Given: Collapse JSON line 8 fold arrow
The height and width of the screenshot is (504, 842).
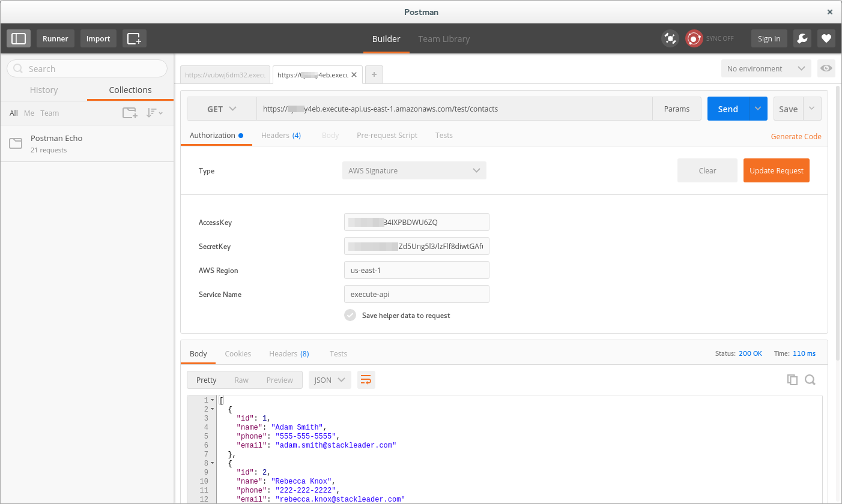Looking at the screenshot, I should point(213,463).
